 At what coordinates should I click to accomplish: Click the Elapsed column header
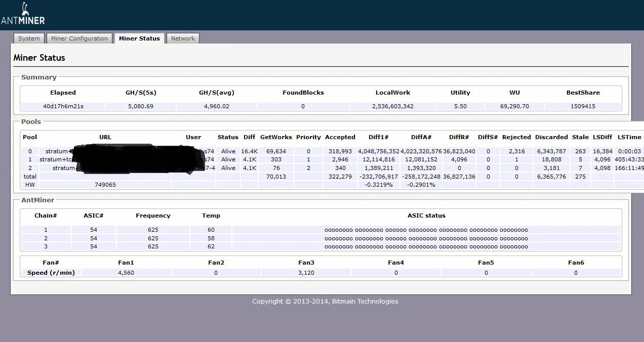pyautogui.click(x=63, y=93)
